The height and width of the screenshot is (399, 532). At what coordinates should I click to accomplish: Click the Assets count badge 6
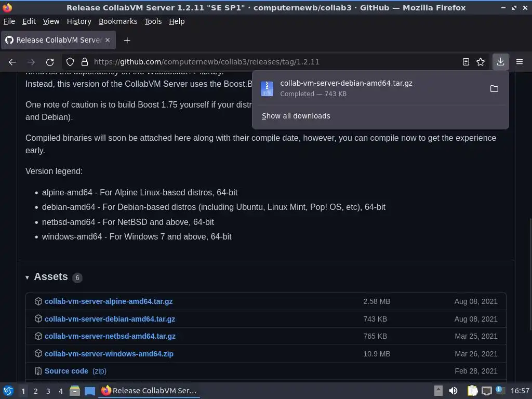tap(77, 278)
